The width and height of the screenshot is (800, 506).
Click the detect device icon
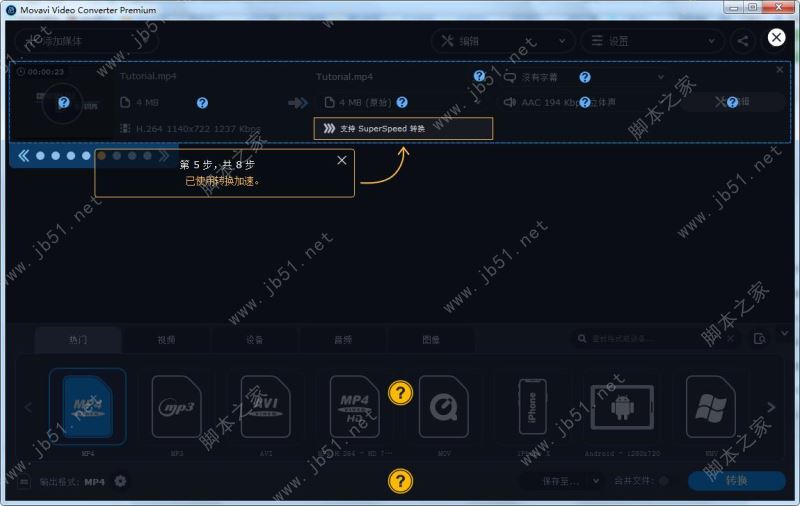click(760, 339)
